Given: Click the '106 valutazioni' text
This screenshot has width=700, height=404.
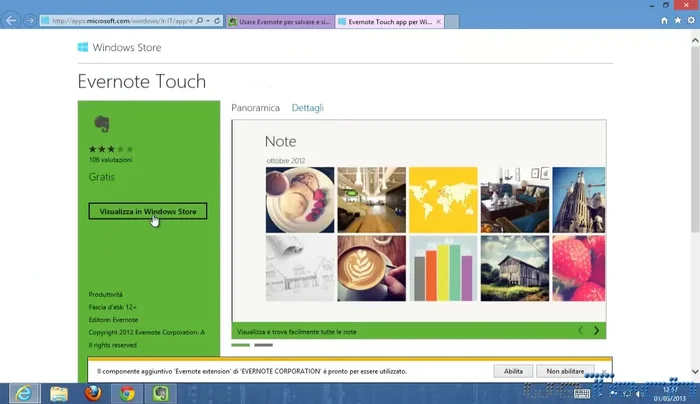Looking at the screenshot, I should [110, 160].
